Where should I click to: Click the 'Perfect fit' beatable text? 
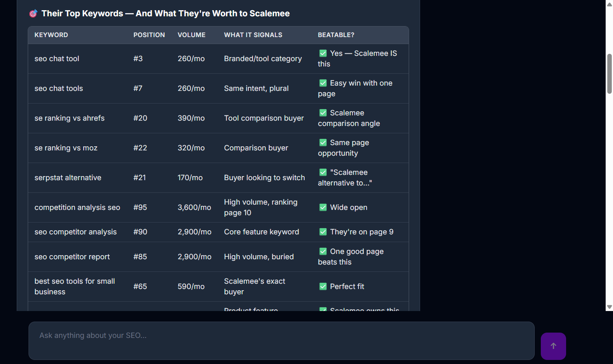pos(347,287)
